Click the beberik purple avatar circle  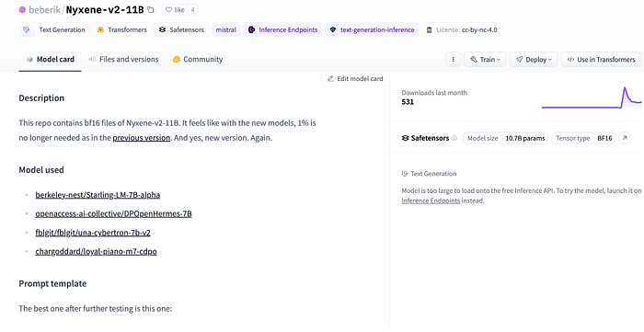click(x=22, y=10)
